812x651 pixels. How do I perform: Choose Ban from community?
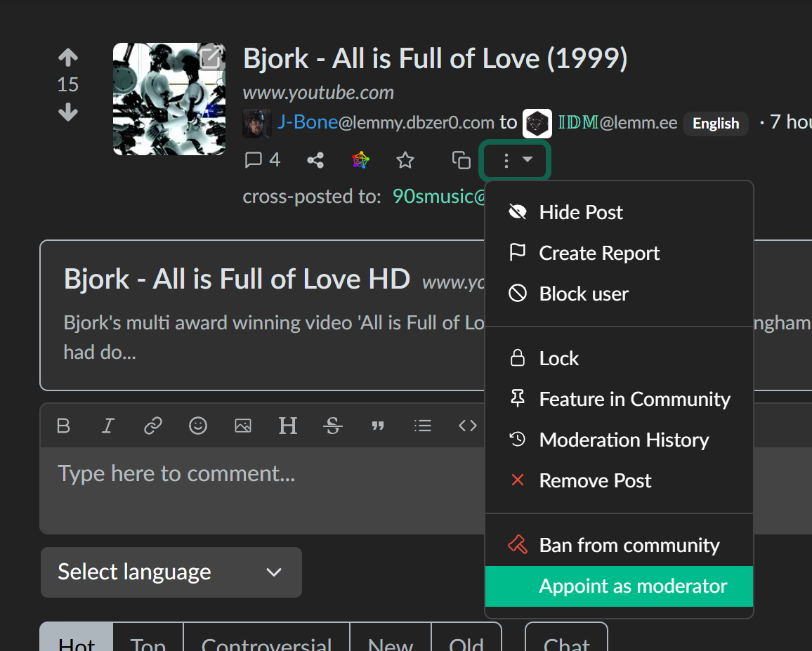click(x=619, y=546)
